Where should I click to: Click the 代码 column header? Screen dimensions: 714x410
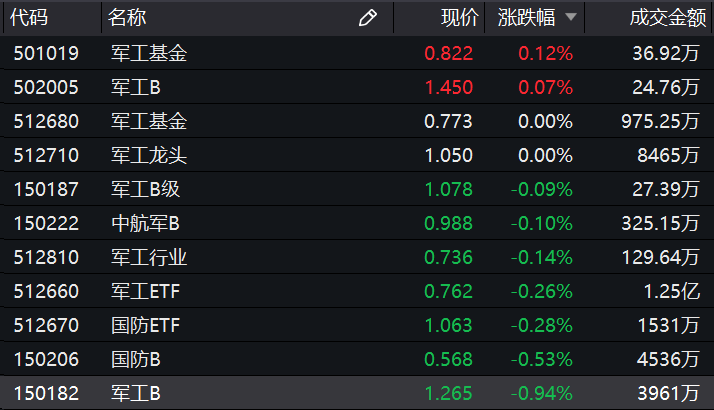(31, 17)
